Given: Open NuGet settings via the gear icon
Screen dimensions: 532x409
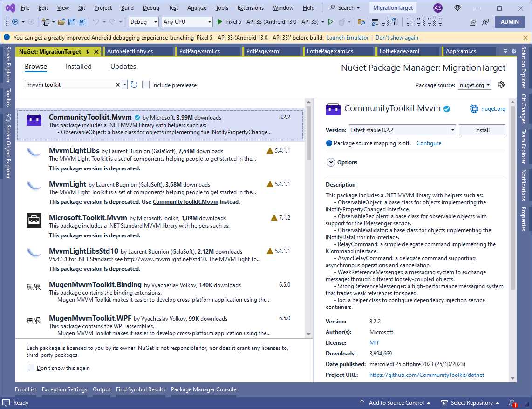Looking at the screenshot, I should (x=501, y=85).
